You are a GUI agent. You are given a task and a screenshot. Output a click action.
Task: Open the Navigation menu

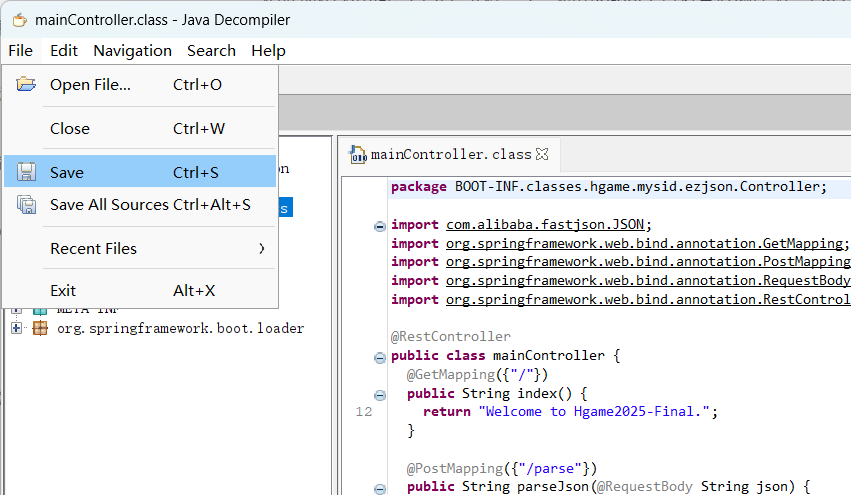point(132,50)
